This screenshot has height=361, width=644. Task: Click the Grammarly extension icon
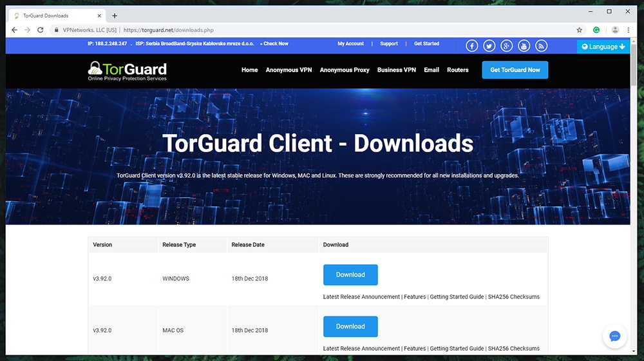(x=596, y=30)
